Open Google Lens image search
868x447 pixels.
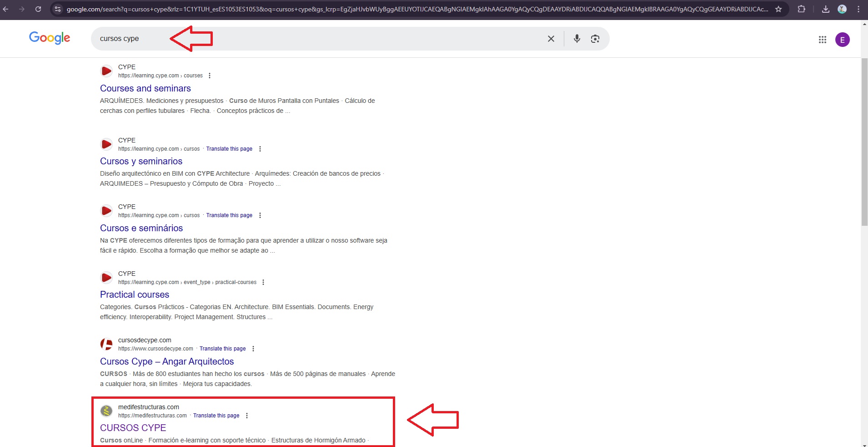595,39
